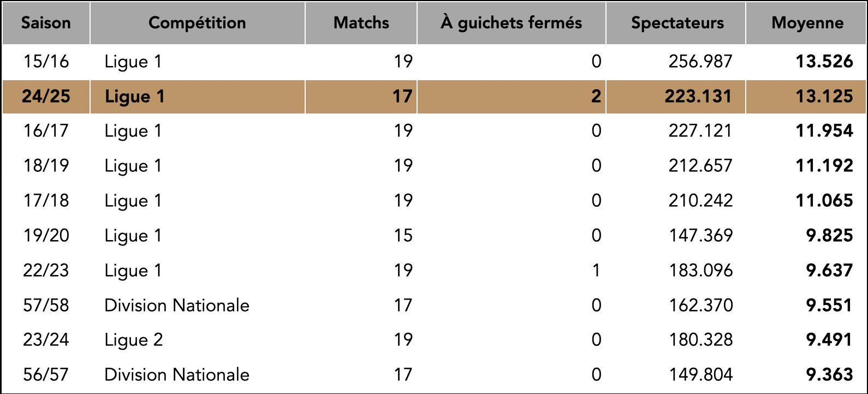The width and height of the screenshot is (868, 394).
Task: Select the 9.825 average value
Action: [829, 236]
